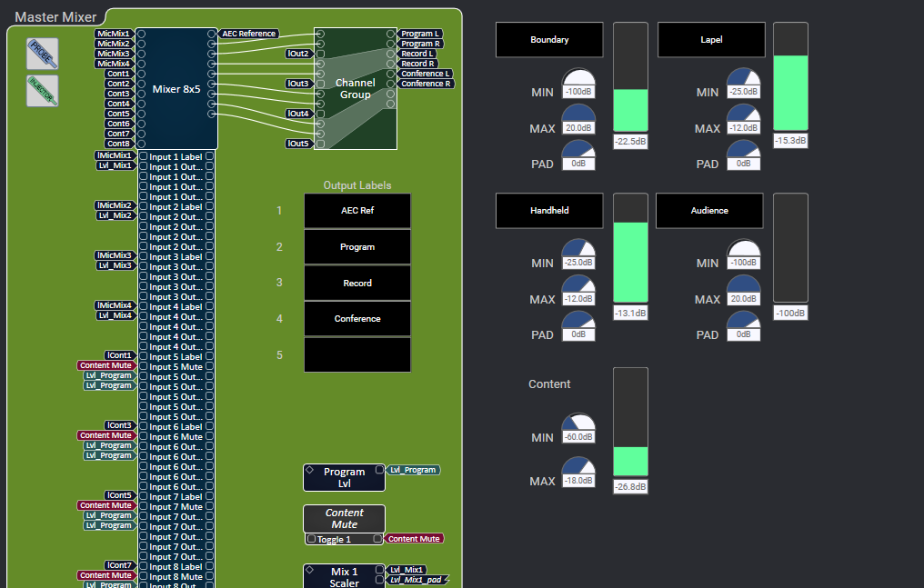Screen dimensions: 924x588
Task: Select the Channel Group component
Action: click(x=357, y=89)
